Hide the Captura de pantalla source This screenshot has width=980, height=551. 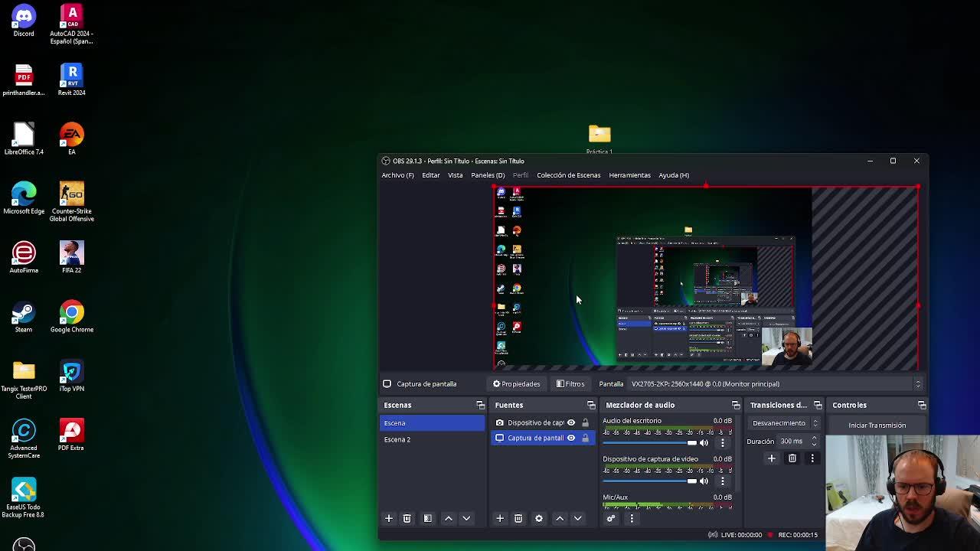click(x=571, y=438)
